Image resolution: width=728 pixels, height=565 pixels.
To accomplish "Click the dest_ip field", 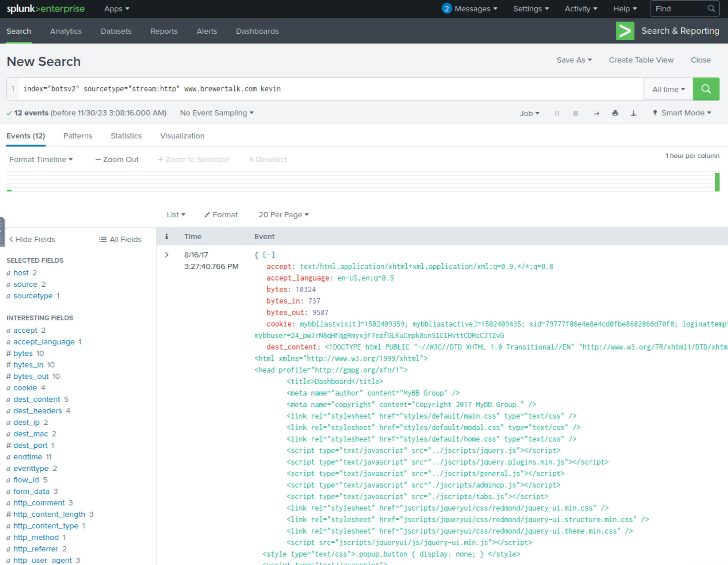I will pyautogui.click(x=26, y=422).
